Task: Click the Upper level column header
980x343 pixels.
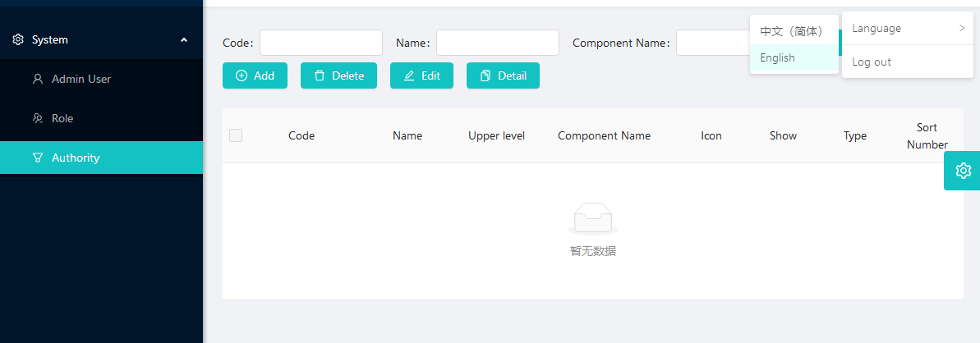Action: 496,135
